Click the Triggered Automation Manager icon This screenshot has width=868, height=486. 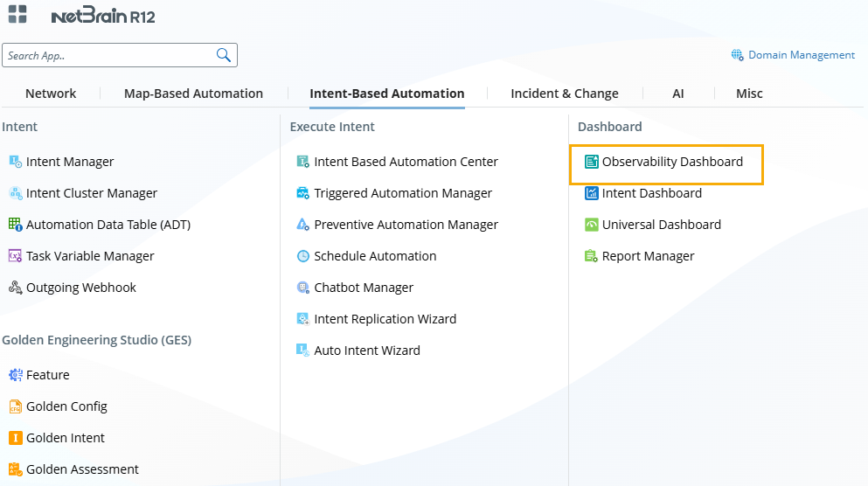[x=303, y=193]
